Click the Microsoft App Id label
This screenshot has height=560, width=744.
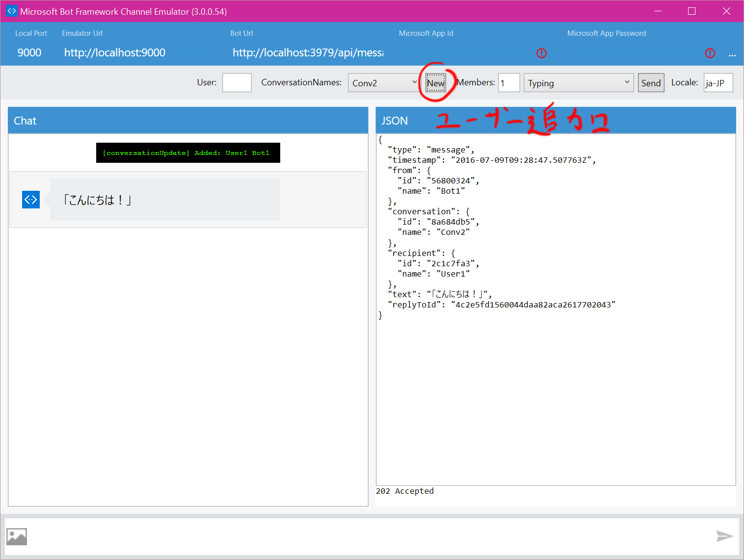click(x=426, y=33)
